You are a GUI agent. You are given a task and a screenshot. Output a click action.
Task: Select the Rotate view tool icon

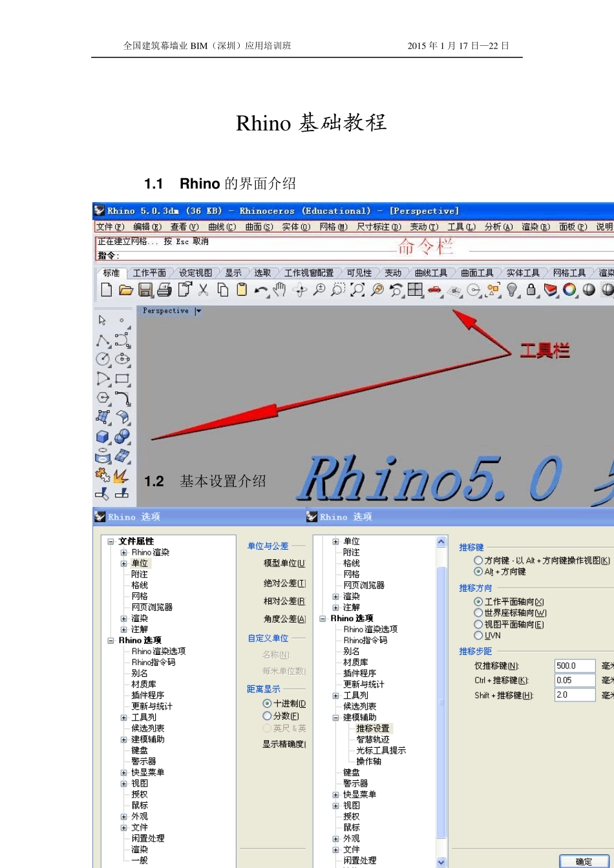click(x=299, y=291)
